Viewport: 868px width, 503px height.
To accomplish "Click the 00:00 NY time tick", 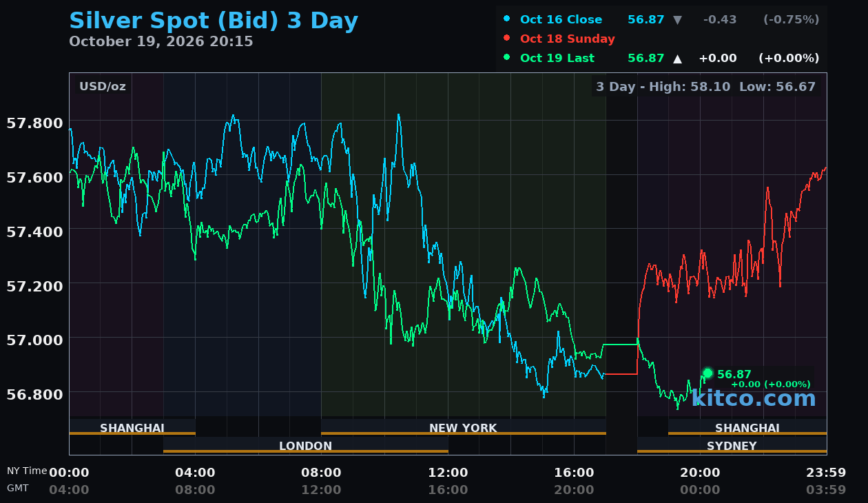I will [69, 473].
